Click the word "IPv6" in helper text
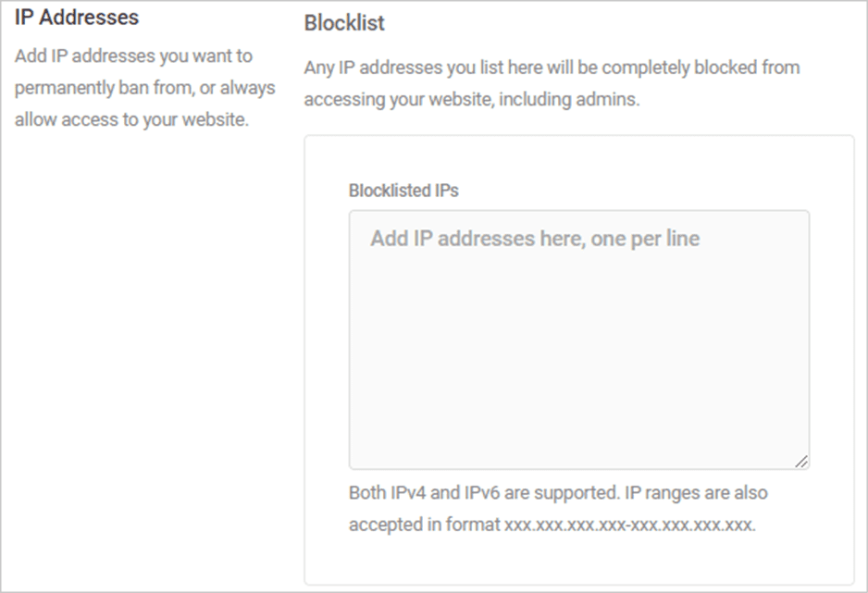This screenshot has width=868, height=593. [x=481, y=492]
